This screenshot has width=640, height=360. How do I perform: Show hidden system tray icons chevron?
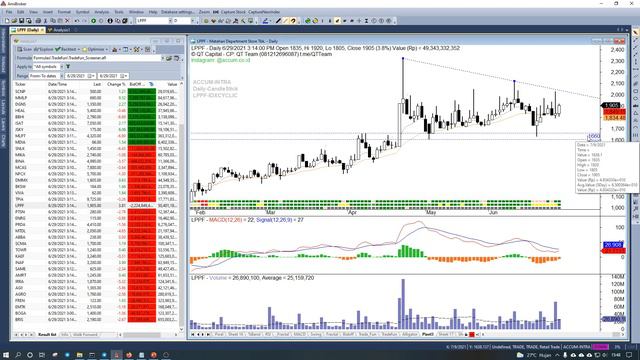pos(557,355)
